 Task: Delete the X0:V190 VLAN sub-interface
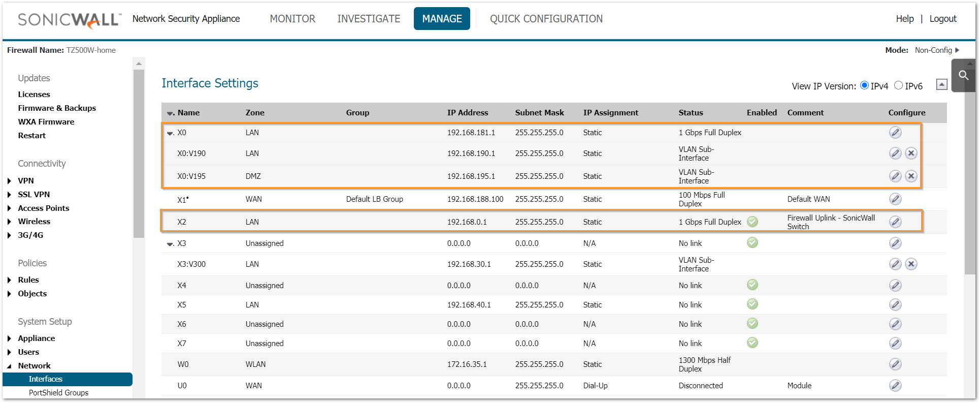pos(911,153)
